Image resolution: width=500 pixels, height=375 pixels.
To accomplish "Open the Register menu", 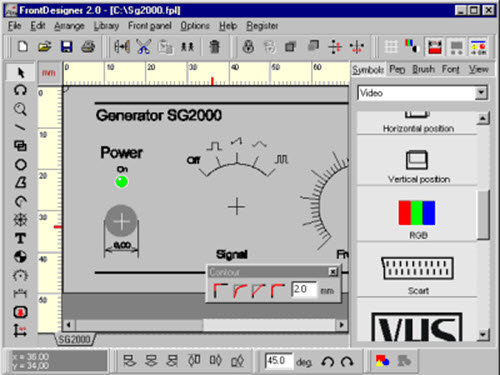I will [x=262, y=26].
